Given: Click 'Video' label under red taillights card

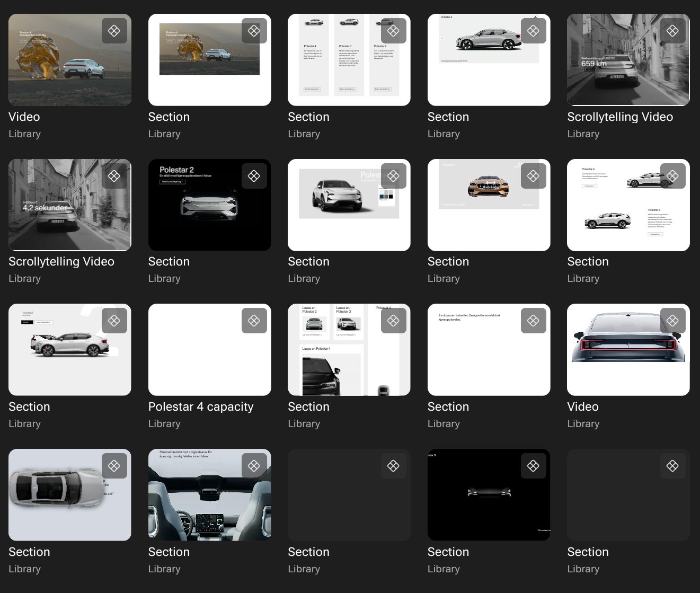Looking at the screenshot, I should click(583, 406).
